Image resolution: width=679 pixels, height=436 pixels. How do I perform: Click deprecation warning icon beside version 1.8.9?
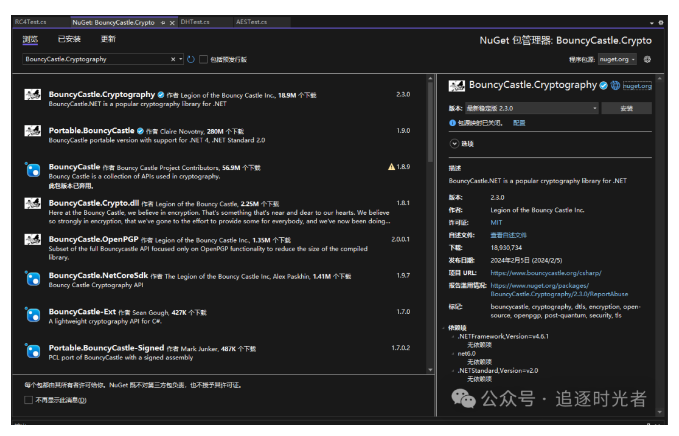tap(391, 167)
